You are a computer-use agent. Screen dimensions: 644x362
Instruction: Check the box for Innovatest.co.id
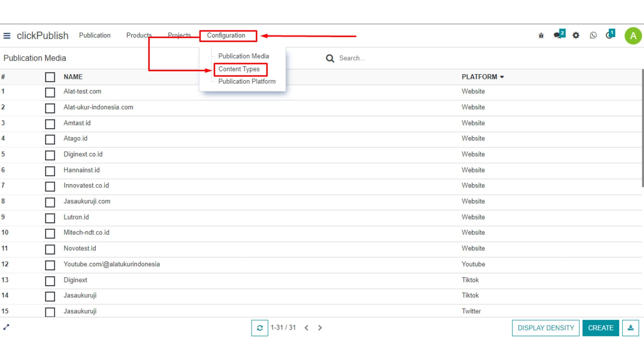[x=50, y=186]
